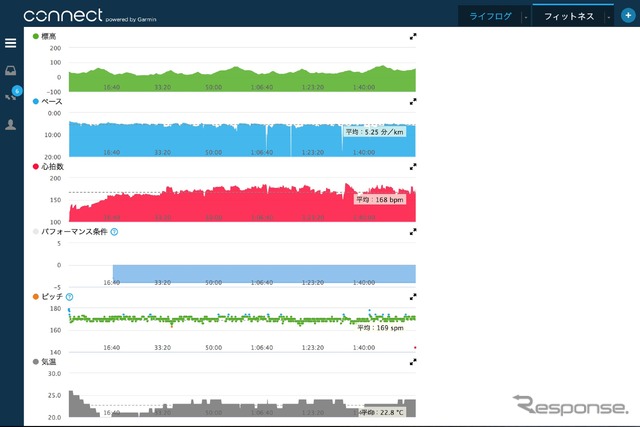The width and height of the screenshot is (640, 427).
Task: Click 1:40:00 on the ピッチ time axis
Action: point(364,348)
